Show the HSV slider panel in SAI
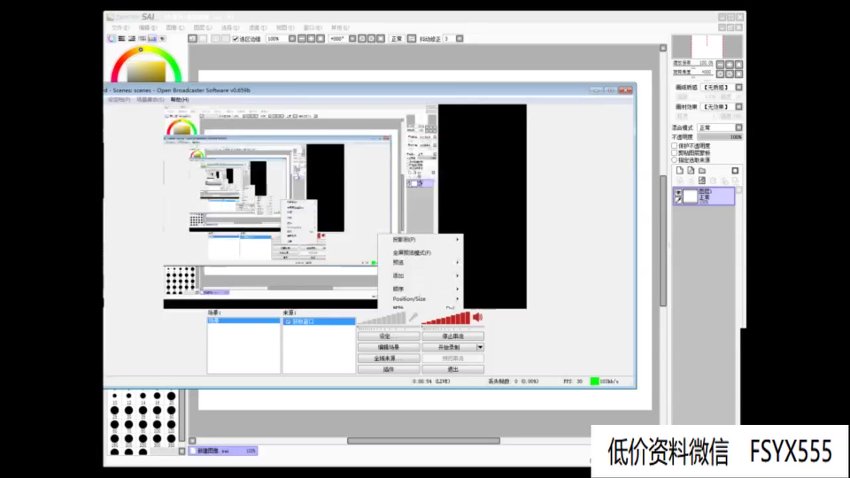The image size is (850, 478). [132, 38]
